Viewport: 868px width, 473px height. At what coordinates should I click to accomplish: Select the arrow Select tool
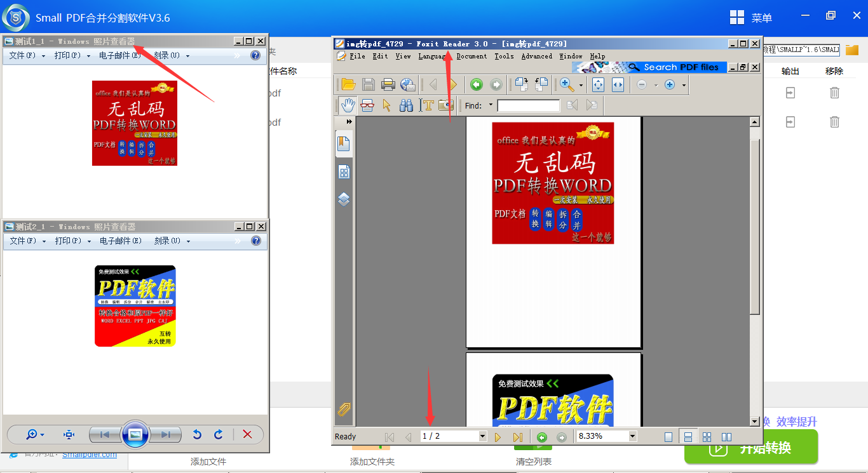coord(386,105)
